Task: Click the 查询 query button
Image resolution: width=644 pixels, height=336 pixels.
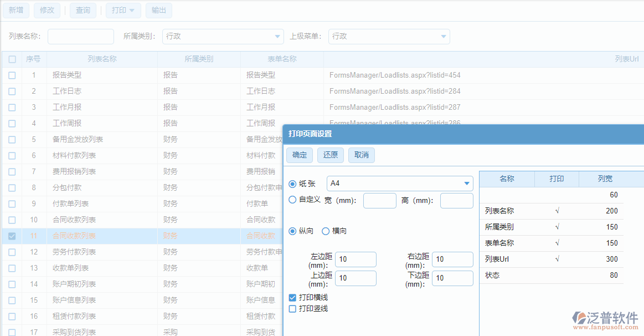Action: [83, 10]
